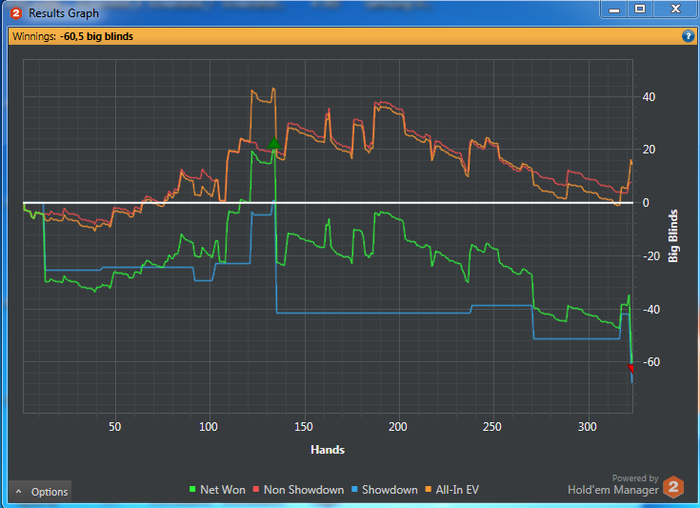
Task: Click the red low-point triangle marker
Action: click(631, 369)
